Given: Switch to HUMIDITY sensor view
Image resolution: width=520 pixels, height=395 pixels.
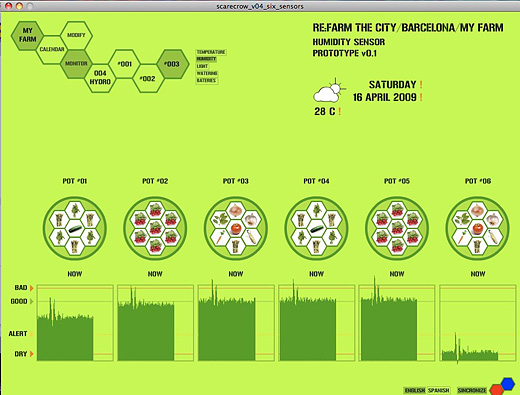Looking at the screenshot, I should pos(206,59).
